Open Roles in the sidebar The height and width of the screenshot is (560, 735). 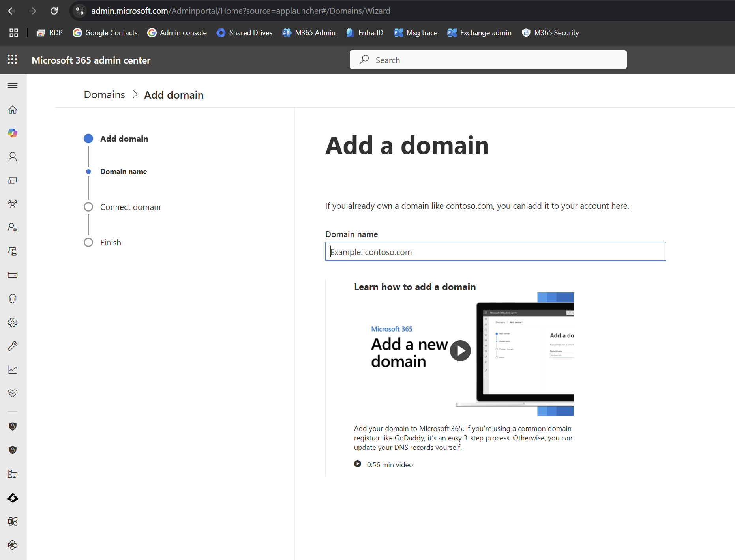coord(13,228)
